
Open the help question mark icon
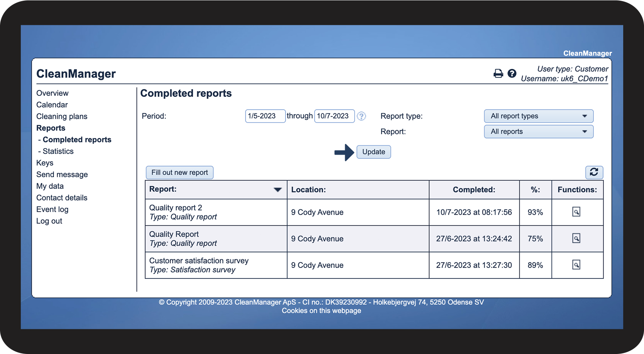point(512,74)
